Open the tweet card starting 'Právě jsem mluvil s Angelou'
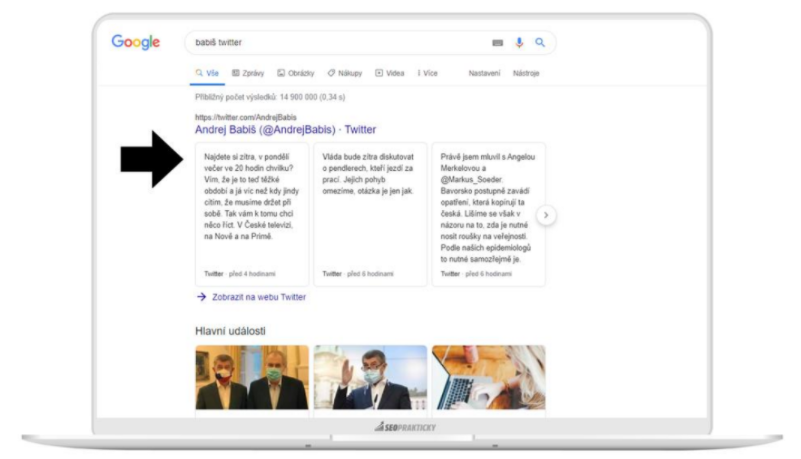Screen dimensions: 801x459 pyautogui.click(x=488, y=214)
